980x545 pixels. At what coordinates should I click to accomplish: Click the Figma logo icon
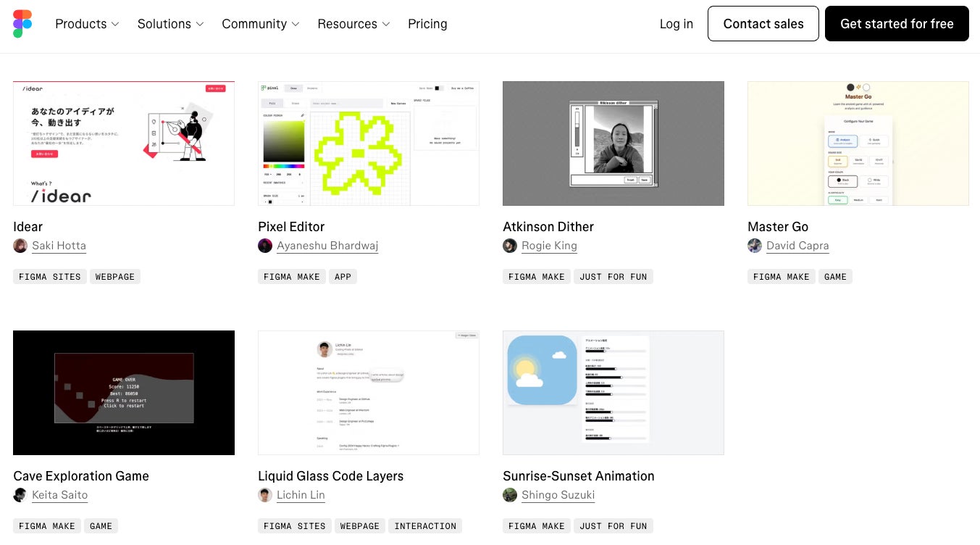point(22,24)
